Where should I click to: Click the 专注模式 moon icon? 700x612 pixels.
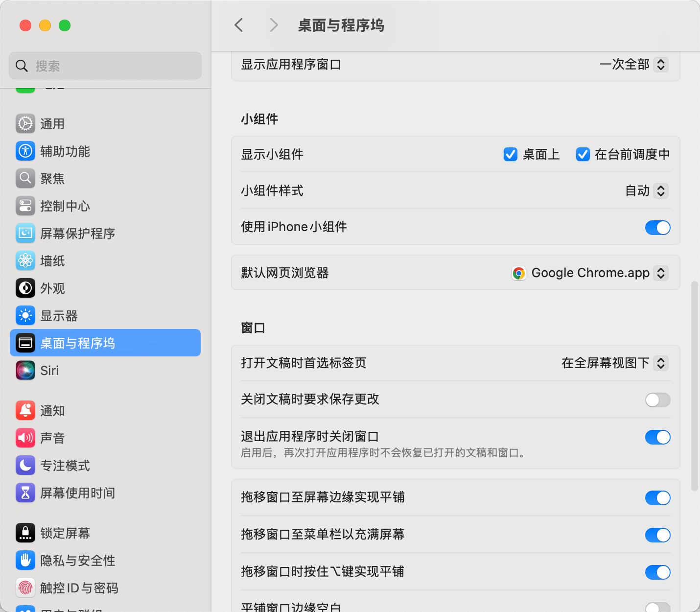click(25, 466)
